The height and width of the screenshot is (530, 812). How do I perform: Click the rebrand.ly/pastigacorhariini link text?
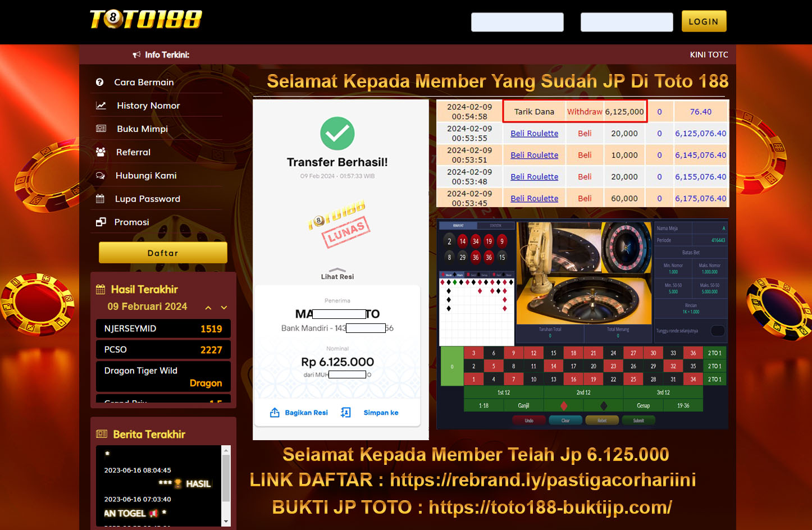(542, 480)
